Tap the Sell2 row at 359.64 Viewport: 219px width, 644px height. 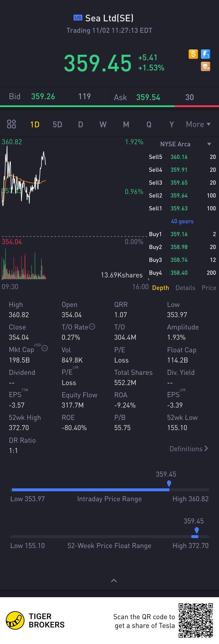pos(182,195)
